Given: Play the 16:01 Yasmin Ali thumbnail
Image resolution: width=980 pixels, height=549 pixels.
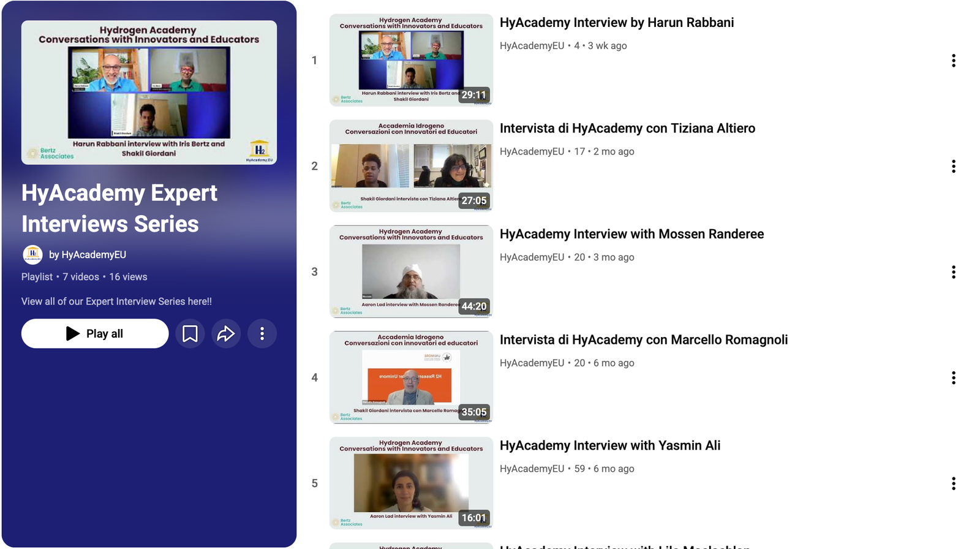Looking at the screenshot, I should click(411, 483).
